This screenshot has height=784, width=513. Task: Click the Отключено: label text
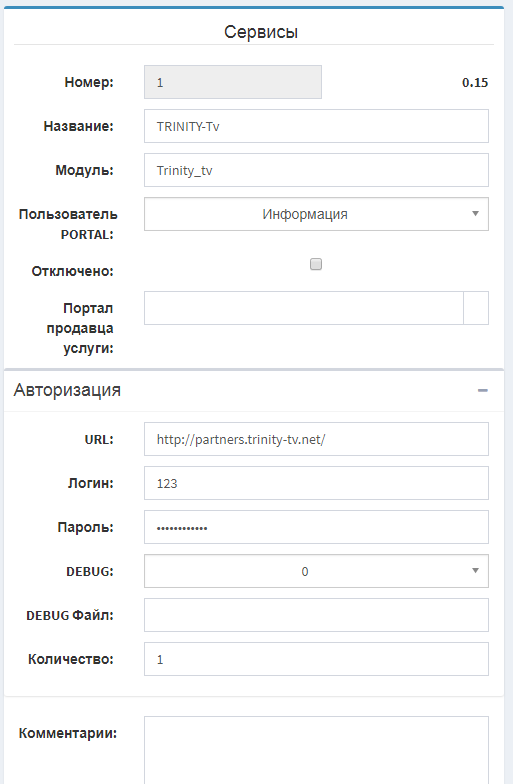(x=72, y=271)
